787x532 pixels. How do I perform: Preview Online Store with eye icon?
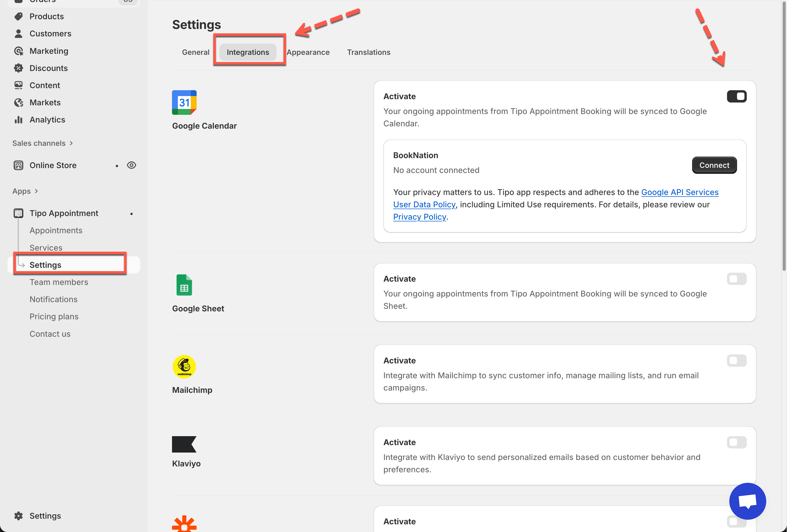point(132,165)
